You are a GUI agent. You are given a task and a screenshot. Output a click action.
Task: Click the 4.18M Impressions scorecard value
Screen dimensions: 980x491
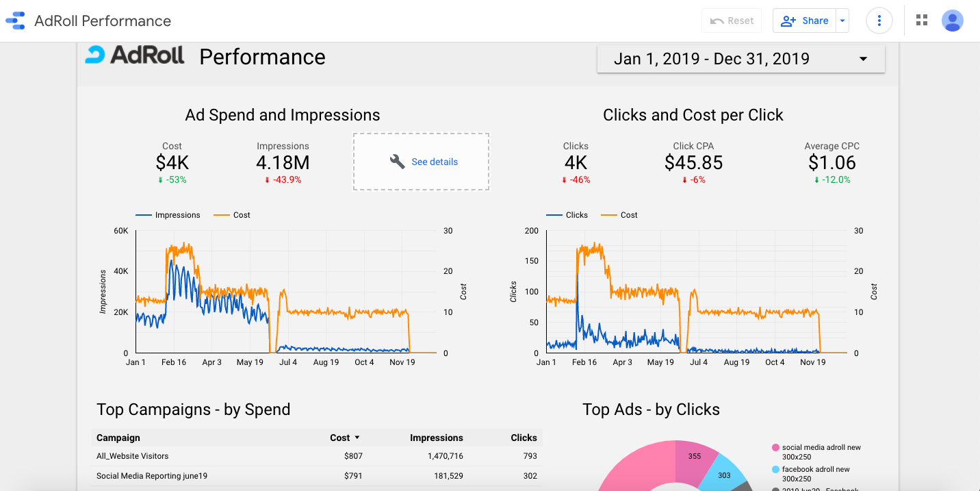click(283, 163)
